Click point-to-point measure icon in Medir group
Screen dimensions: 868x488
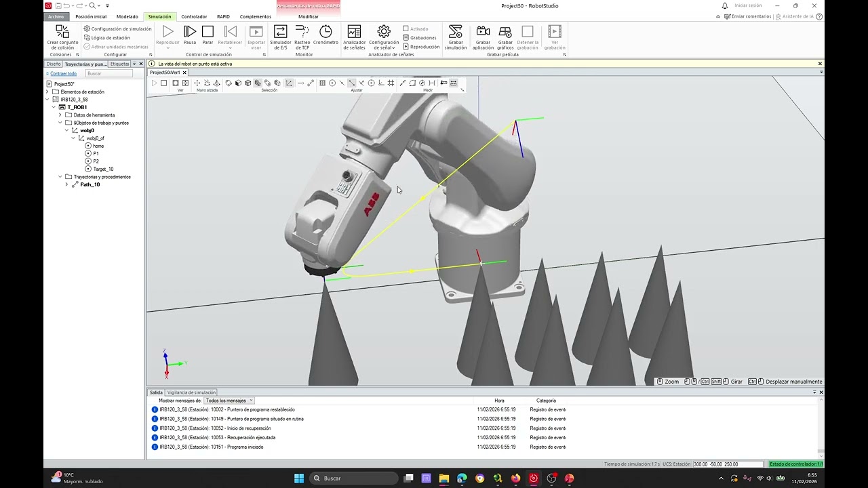coord(403,83)
